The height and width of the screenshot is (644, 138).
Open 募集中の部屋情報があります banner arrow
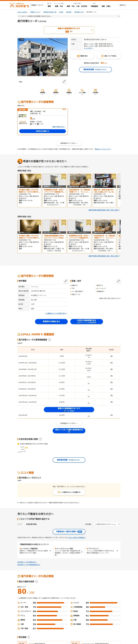click(x=92, y=30)
